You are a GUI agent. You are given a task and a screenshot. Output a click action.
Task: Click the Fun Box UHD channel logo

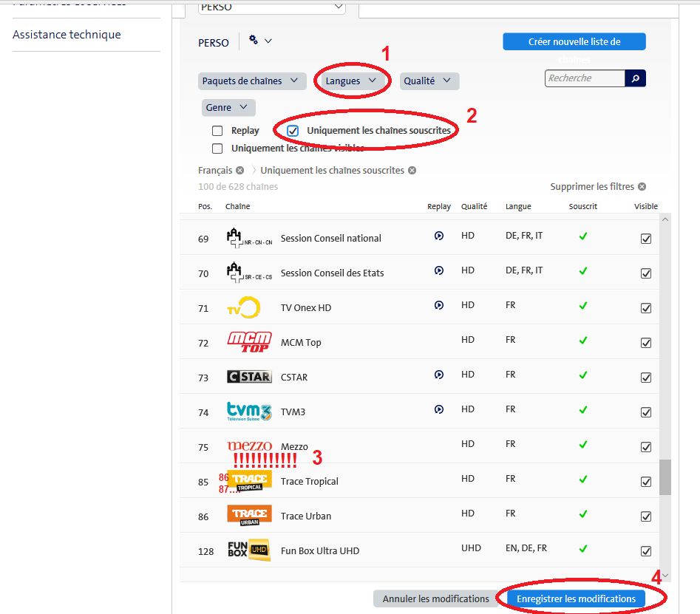coord(248,550)
